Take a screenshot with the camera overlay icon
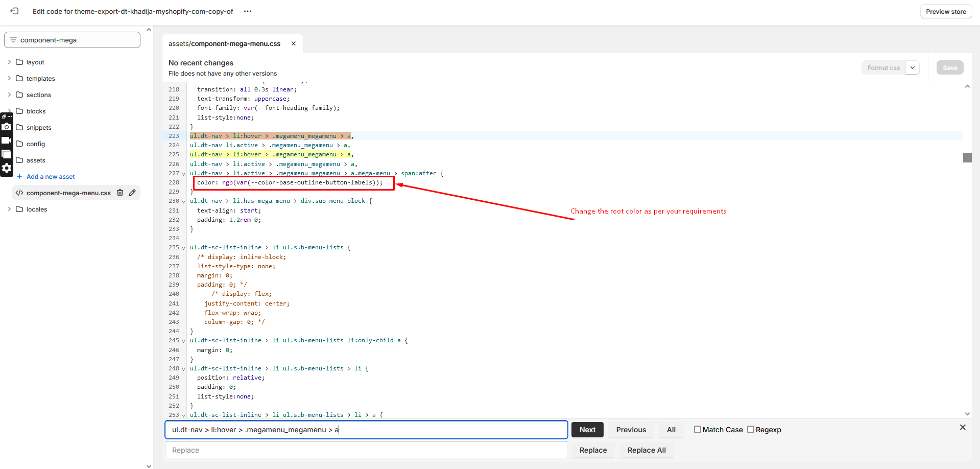Image resolution: width=980 pixels, height=469 pixels. tap(7, 127)
